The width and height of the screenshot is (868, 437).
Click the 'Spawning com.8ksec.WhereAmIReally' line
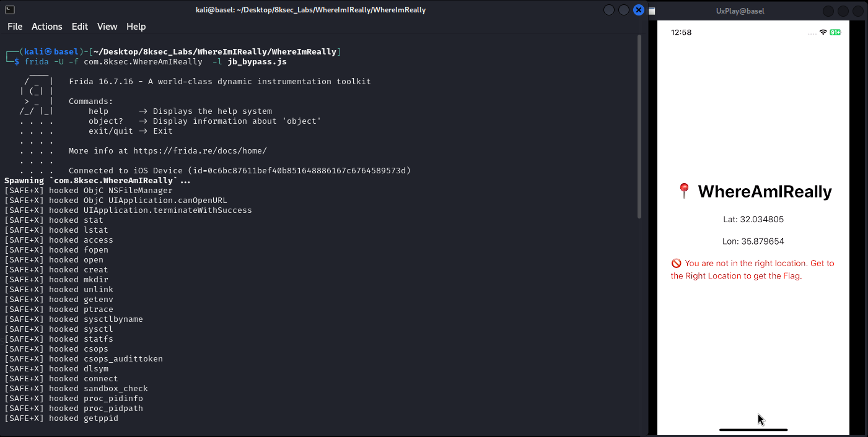click(98, 181)
